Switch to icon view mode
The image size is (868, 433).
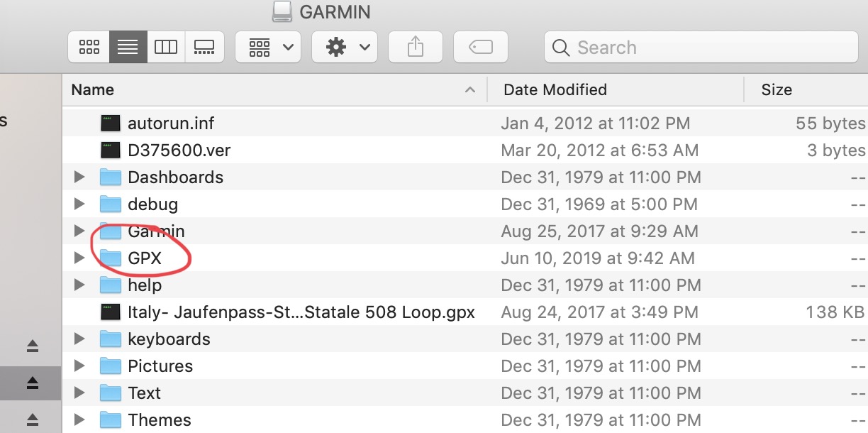coord(88,47)
